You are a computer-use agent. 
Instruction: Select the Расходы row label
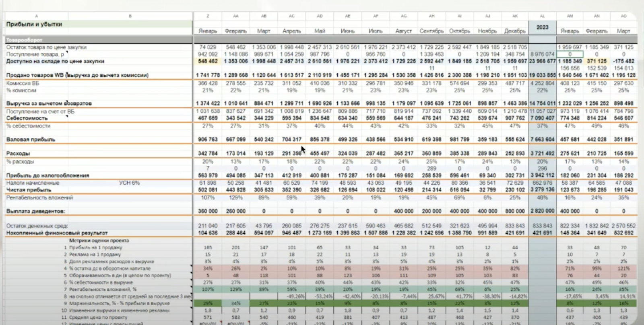(x=18, y=154)
